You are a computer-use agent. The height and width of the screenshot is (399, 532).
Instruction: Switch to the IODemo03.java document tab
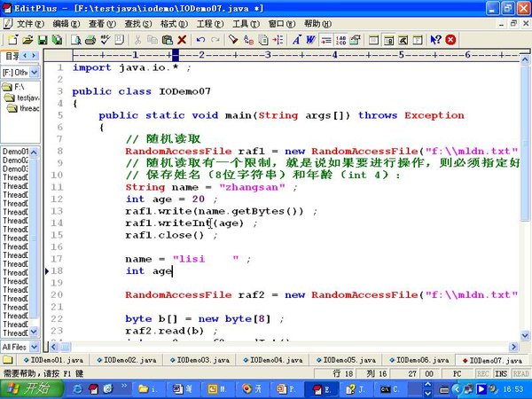click(199, 360)
